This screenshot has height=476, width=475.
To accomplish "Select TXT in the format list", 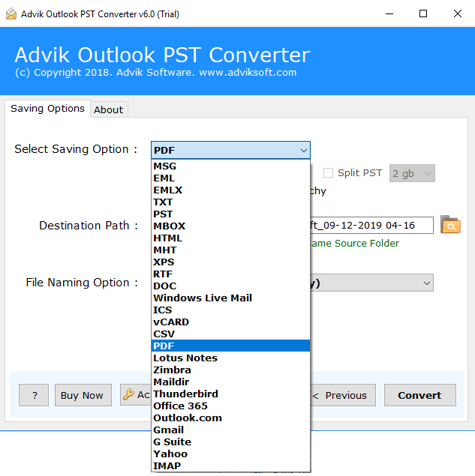I will (230, 202).
